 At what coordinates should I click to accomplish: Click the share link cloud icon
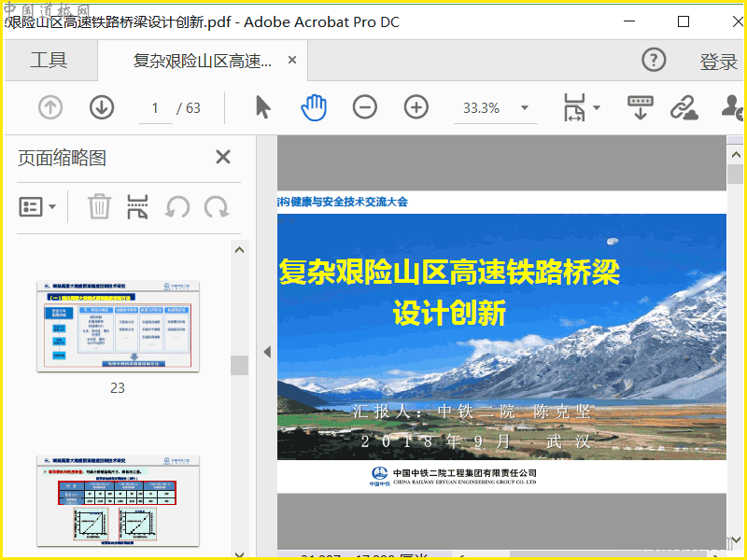tap(684, 107)
